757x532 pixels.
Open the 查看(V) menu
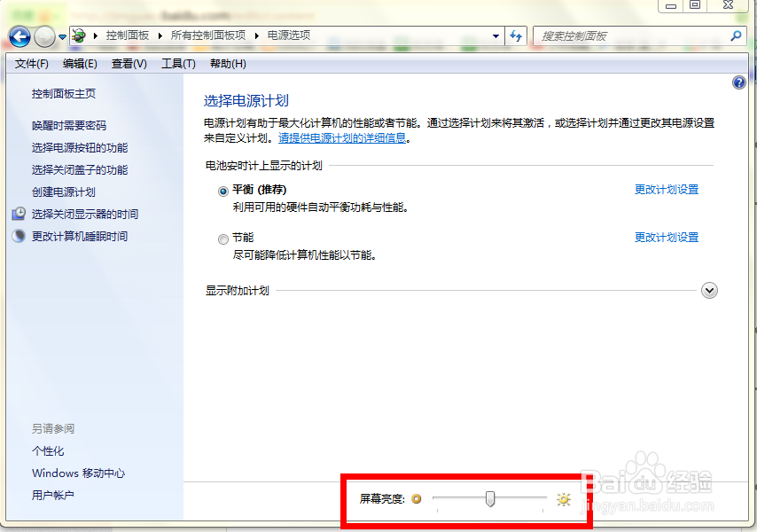(129, 64)
